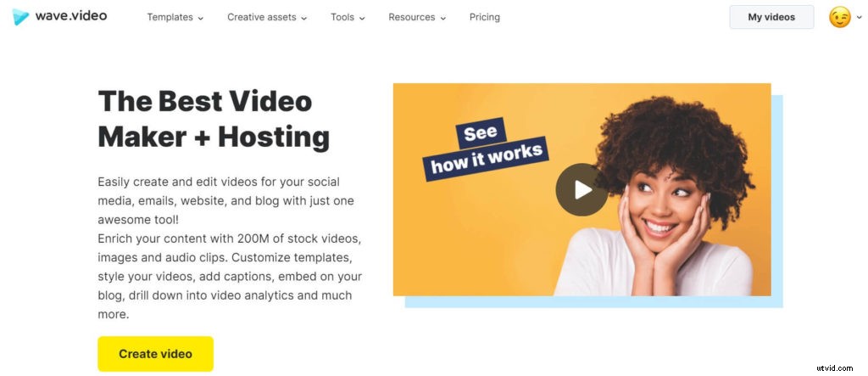Click the wave.video brand name text
The image size is (868, 376).
(71, 16)
